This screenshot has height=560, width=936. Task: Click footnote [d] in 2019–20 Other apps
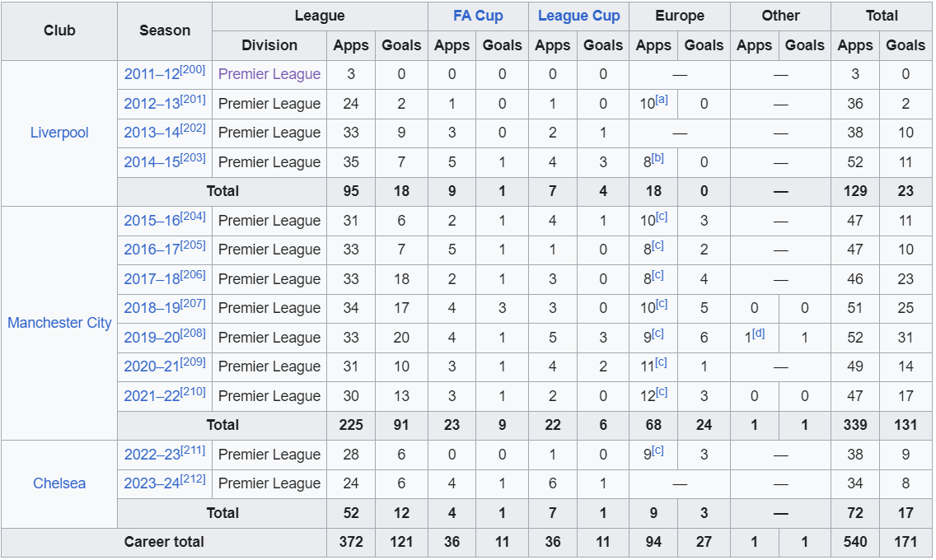pos(758,334)
